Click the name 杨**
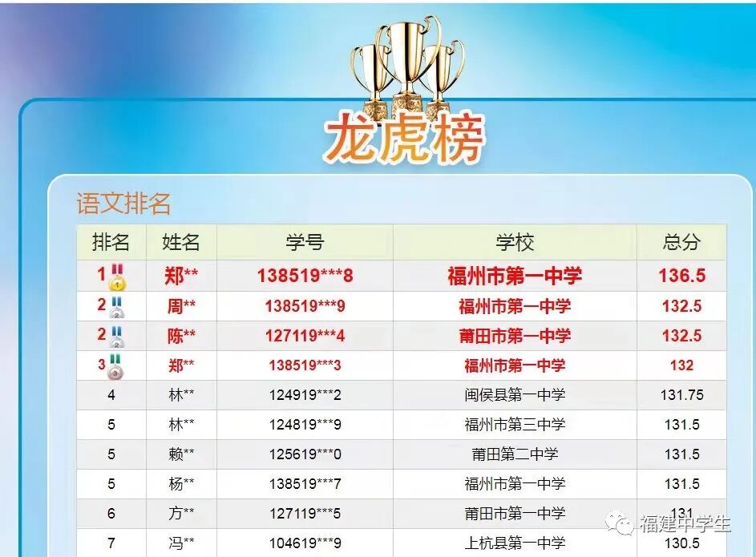 pos(181,484)
